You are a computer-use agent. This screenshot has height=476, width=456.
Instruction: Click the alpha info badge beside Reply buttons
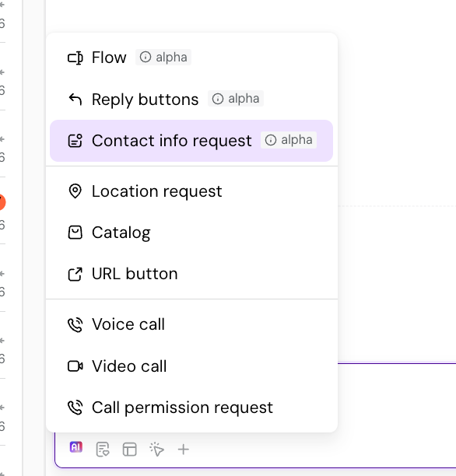[236, 99]
